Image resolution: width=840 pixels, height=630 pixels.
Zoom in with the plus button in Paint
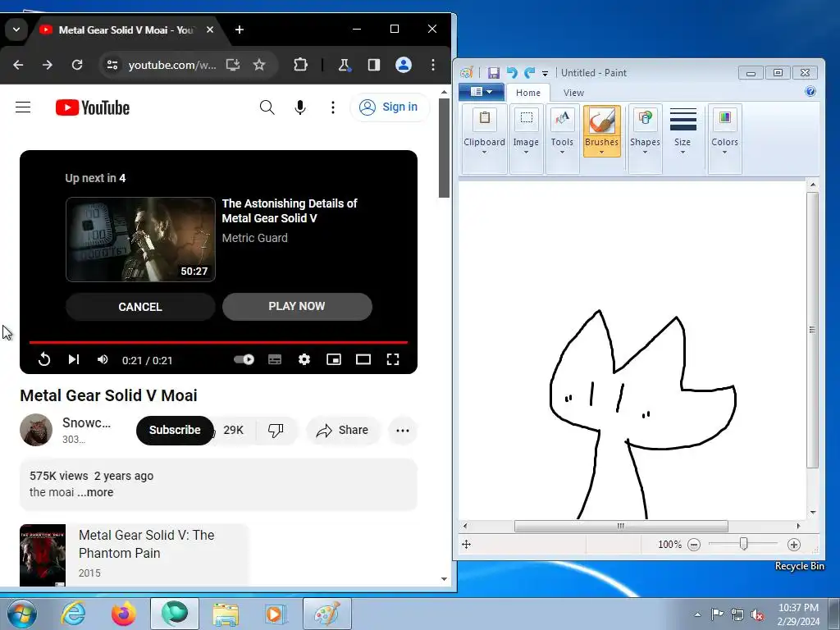(794, 545)
